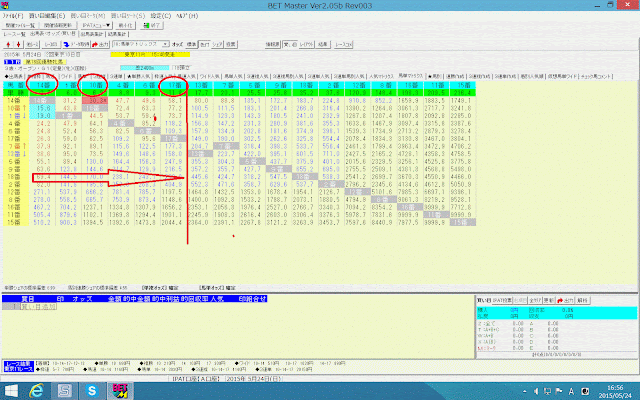Click the 【馬単オッズ】確定 status text

[217, 288]
